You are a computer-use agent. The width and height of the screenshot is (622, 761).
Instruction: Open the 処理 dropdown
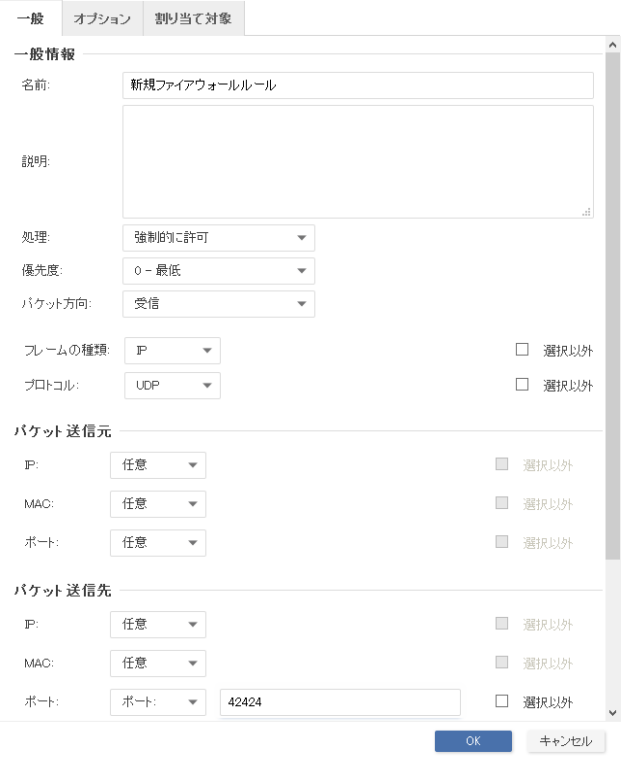[218, 238]
